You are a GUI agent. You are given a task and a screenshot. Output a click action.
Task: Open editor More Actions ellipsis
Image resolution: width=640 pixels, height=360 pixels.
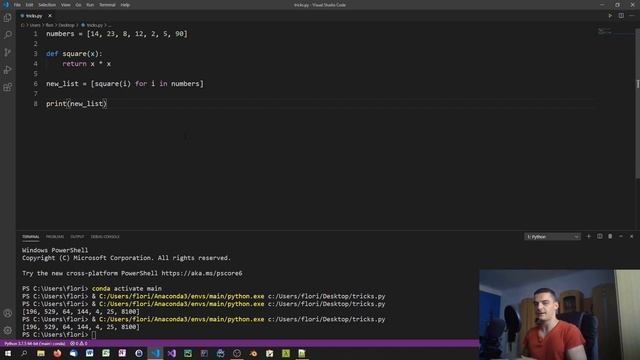(632, 16)
